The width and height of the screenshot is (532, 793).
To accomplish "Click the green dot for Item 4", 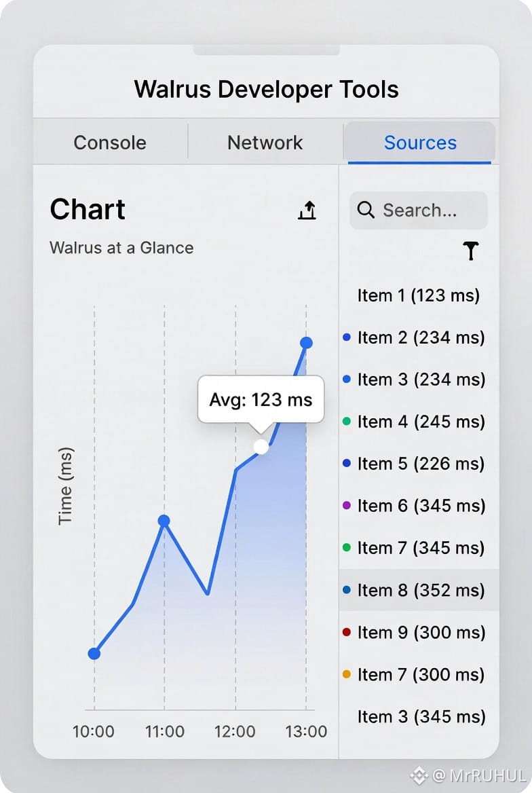I will pyautogui.click(x=347, y=422).
